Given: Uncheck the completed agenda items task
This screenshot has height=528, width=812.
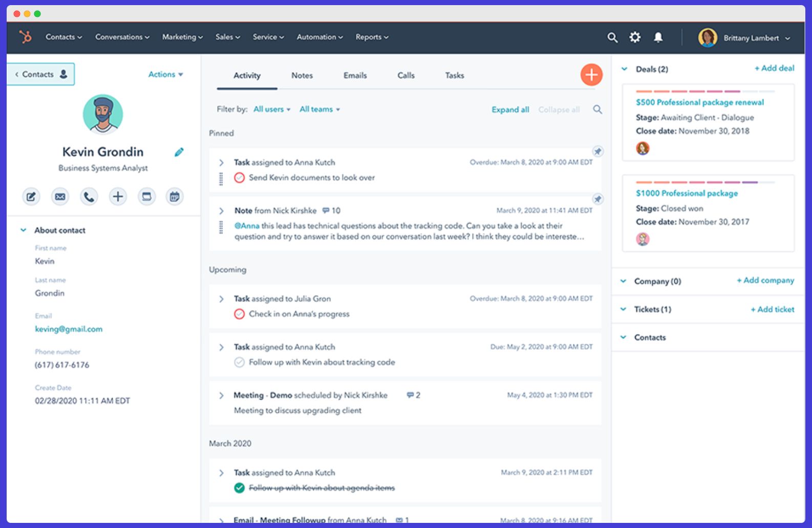Looking at the screenshot, I should [x=239, y=488].
